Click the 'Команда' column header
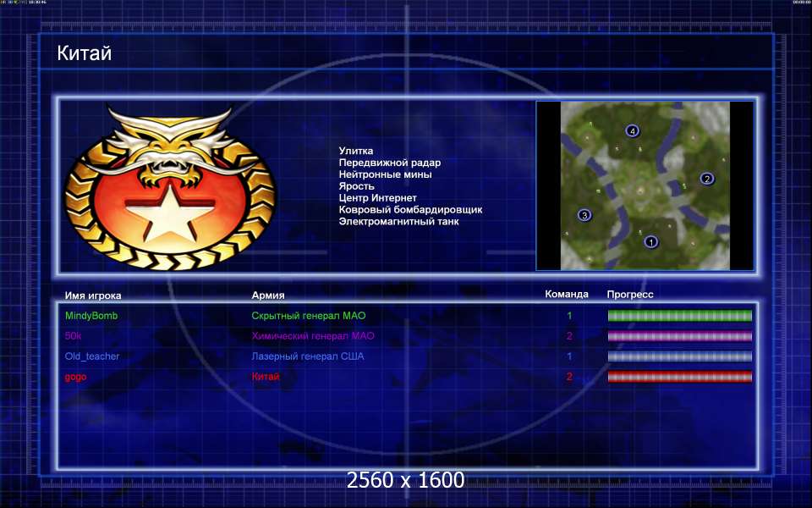This screenshot has width=812, height=508. 567,295
